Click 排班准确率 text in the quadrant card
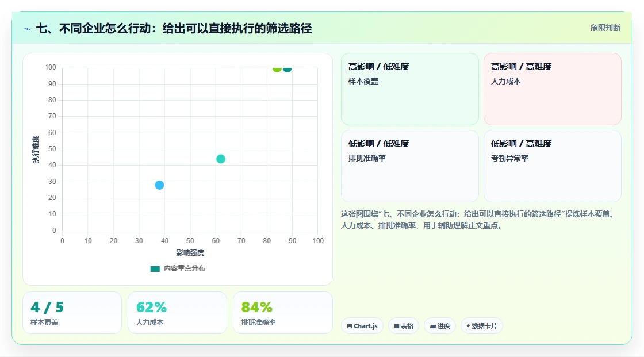 click(367, 158)
